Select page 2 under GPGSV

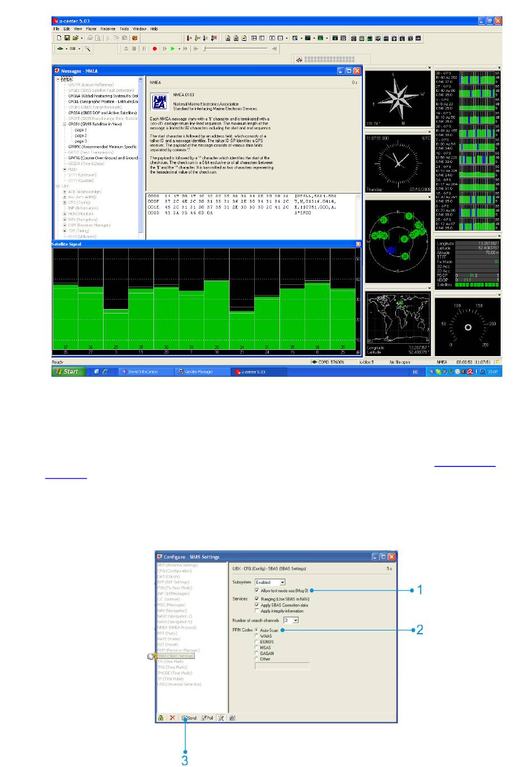[x=81, y=135]
